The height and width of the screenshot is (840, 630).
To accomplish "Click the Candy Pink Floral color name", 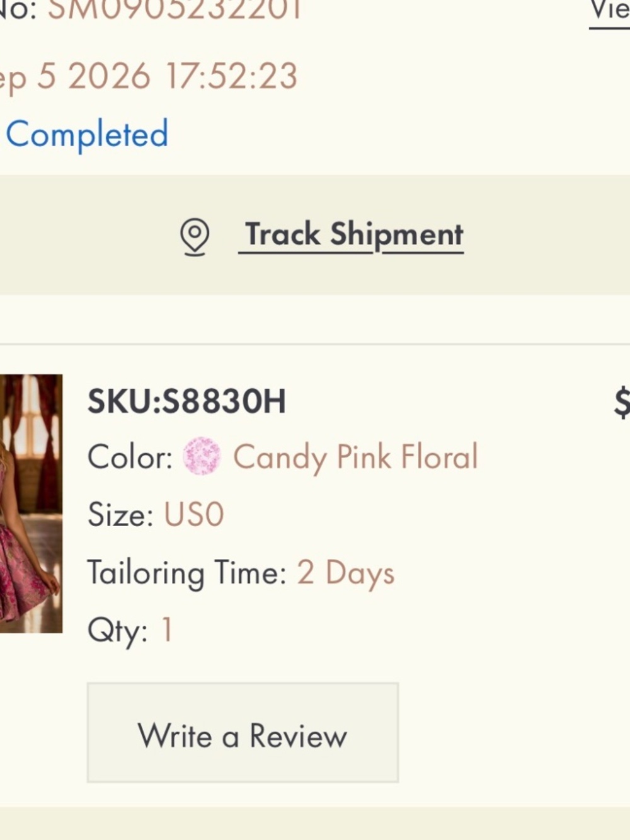I will click(355, 457).
